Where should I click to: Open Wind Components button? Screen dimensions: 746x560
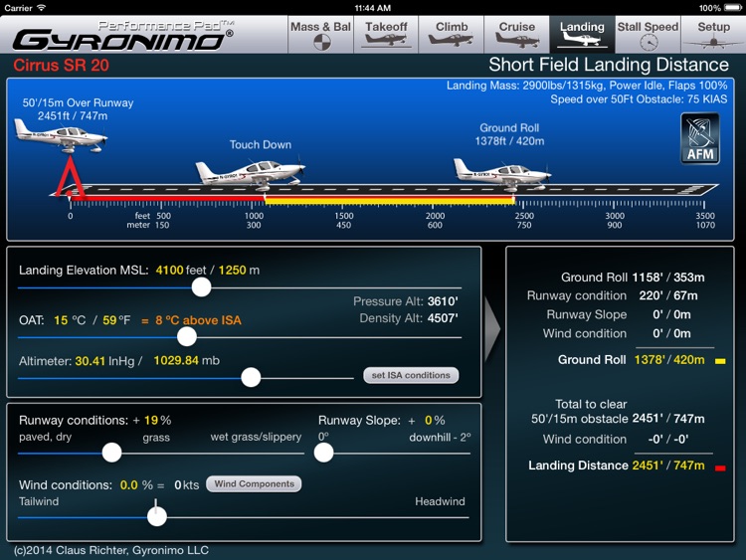[x=254, y=483]
